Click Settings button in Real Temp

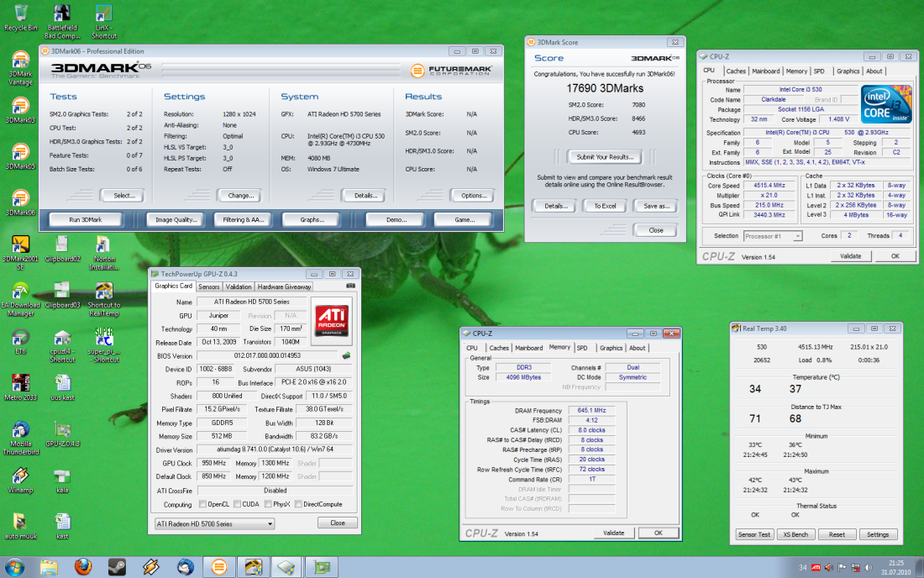[x=878, y=534]
